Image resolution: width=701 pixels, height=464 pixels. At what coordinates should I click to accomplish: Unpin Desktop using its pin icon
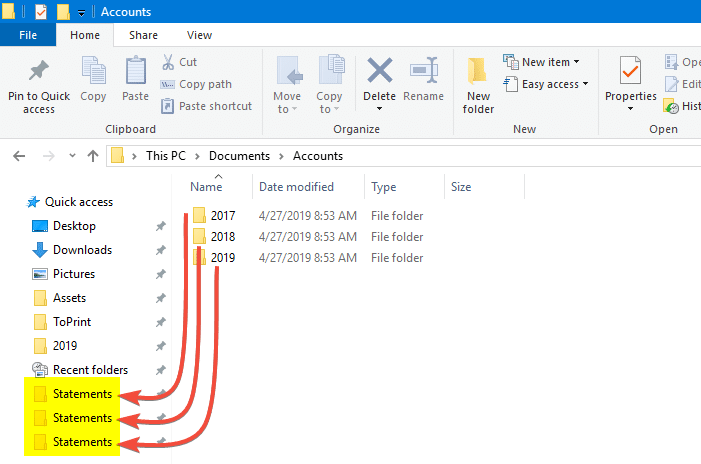tap(160, 226)
